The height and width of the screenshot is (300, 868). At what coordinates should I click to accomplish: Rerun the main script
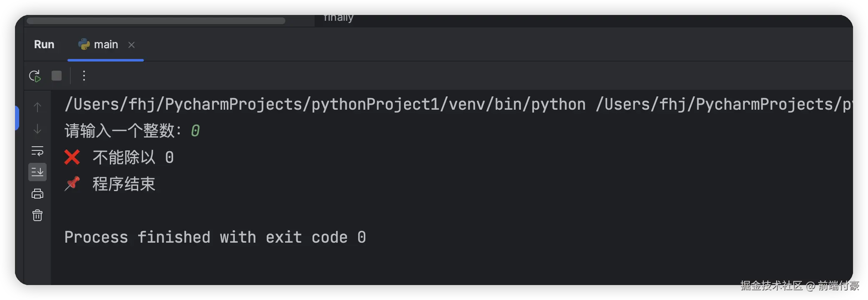pyautogui.click(x=35, y=76)
